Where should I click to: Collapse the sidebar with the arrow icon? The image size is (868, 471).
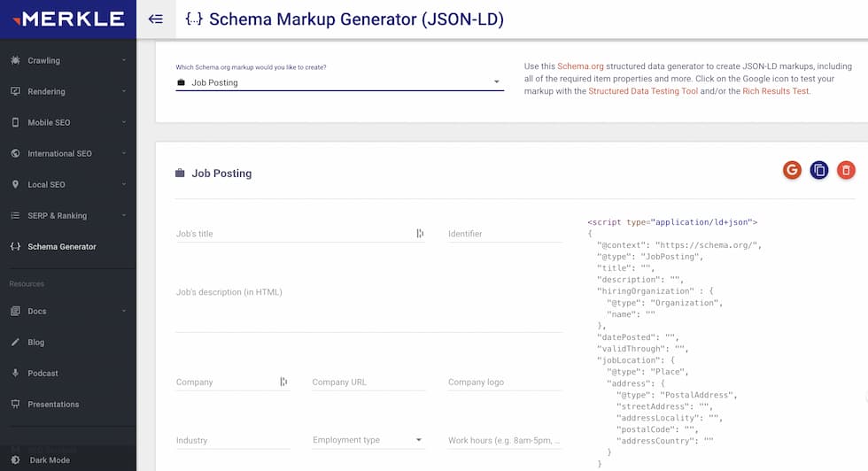pos(156,19)
